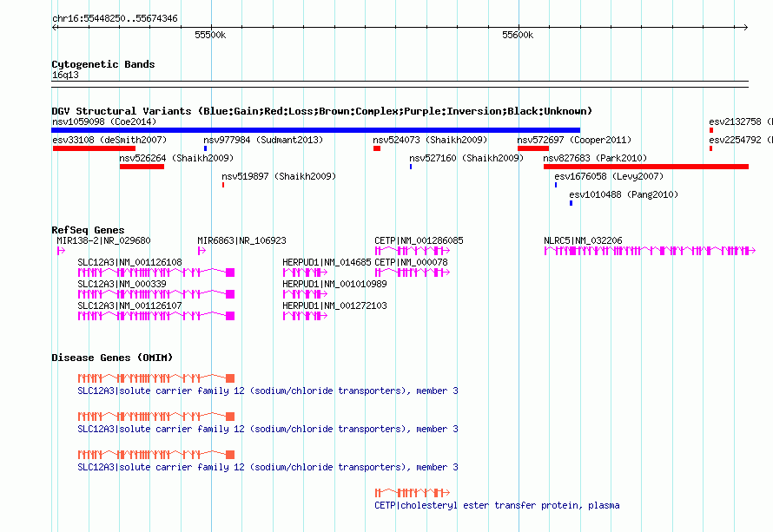773x532 pixels.
Task: Click the nsv827683 (Park2010) label
Action: pos(595,158)
